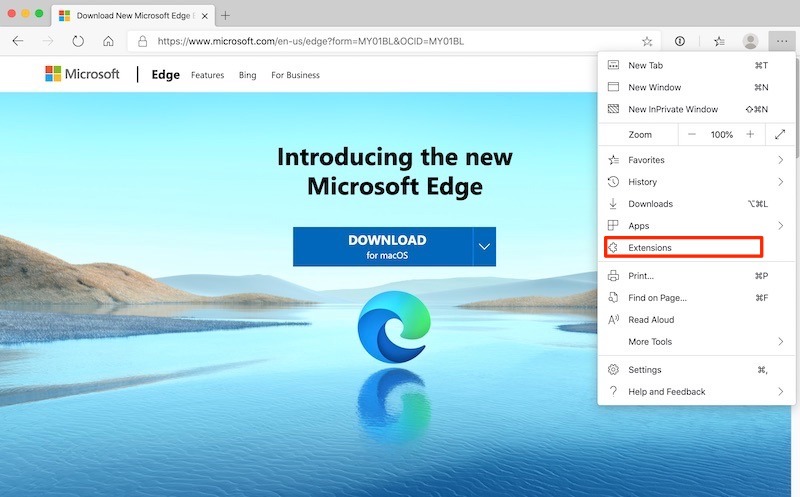
Task: Click the three-dot Settings and more button
Action: (x=782, y=41)
